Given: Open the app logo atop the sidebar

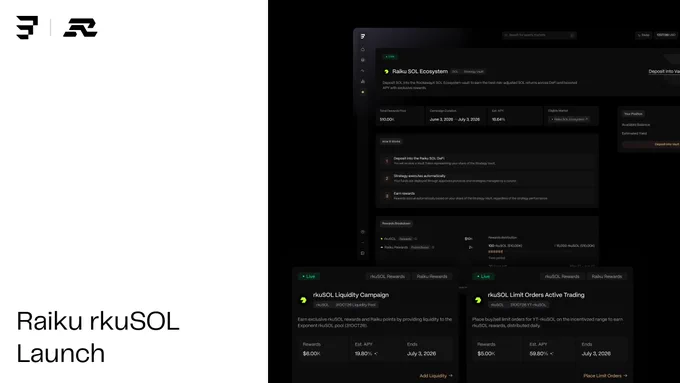Looking at the screenshot, I should coord(363,36).
